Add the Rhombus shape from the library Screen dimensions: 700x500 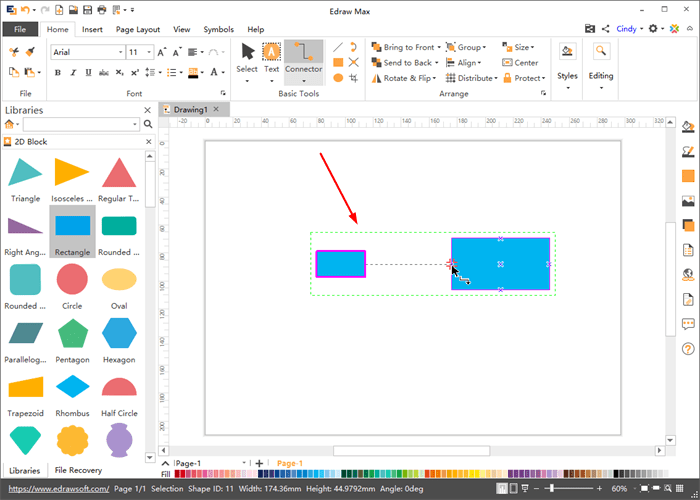[72, 387]
